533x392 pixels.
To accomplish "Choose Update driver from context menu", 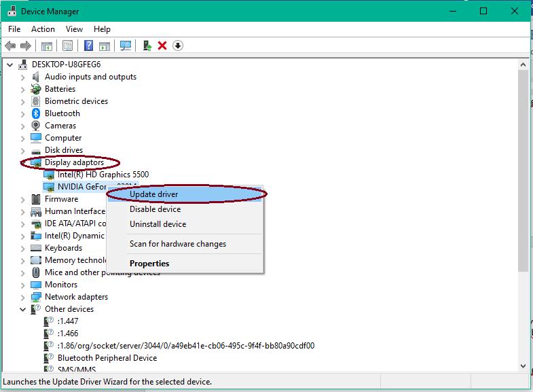I will click(x=185, y=194).
